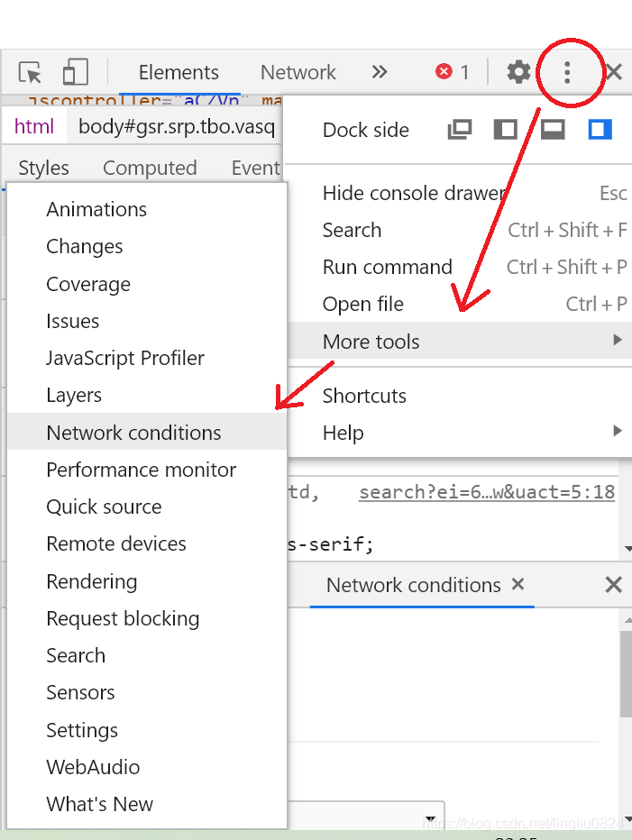This screenshot has width=632, height=840.
Task: Open the Layers tool
Action: 147,395
